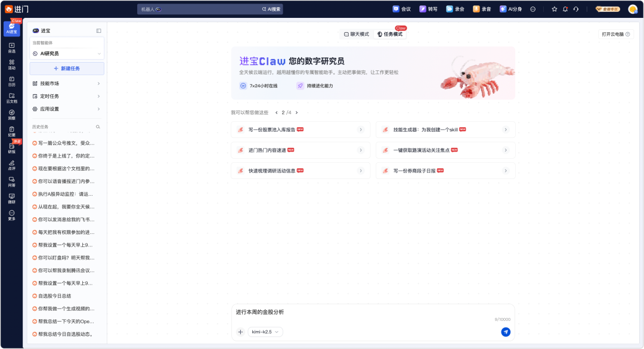Click AI搜索 button in search bar
Screen dimensions: 644x349
(271, 9)
